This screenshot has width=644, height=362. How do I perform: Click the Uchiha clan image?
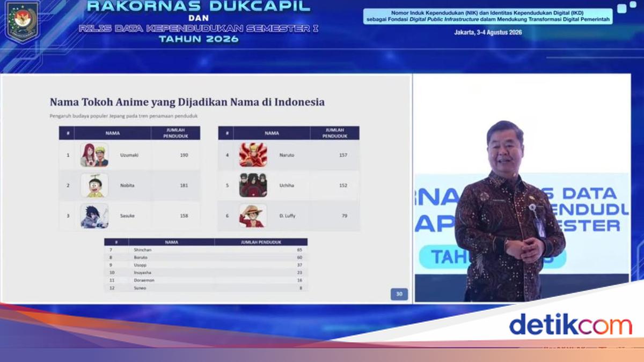point(253,186)
